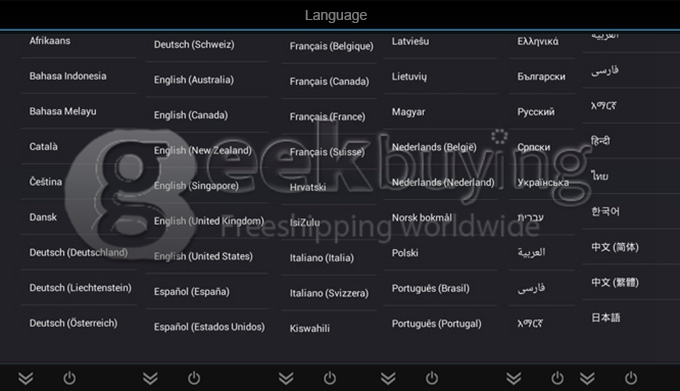Tap the power icon below the Ελληνικά column
The image size is (680, 391).
[x=557, y=378]
